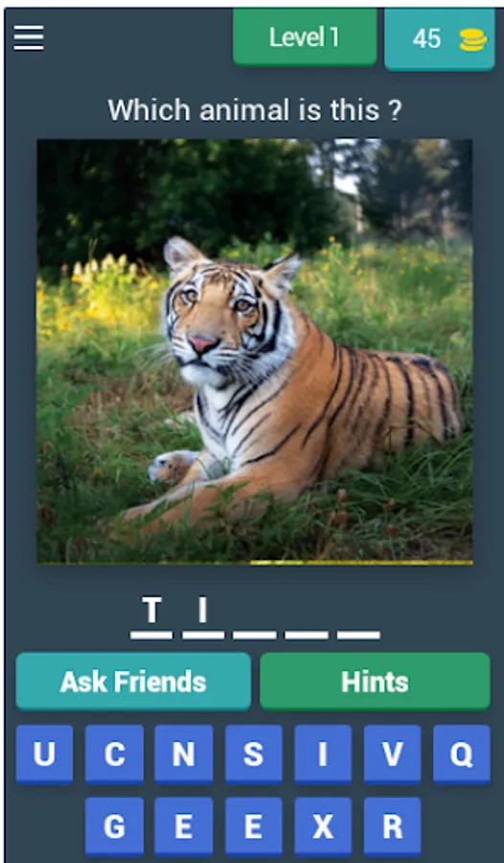
Task: Pick the letter Q tile
Action: (462, 754)
